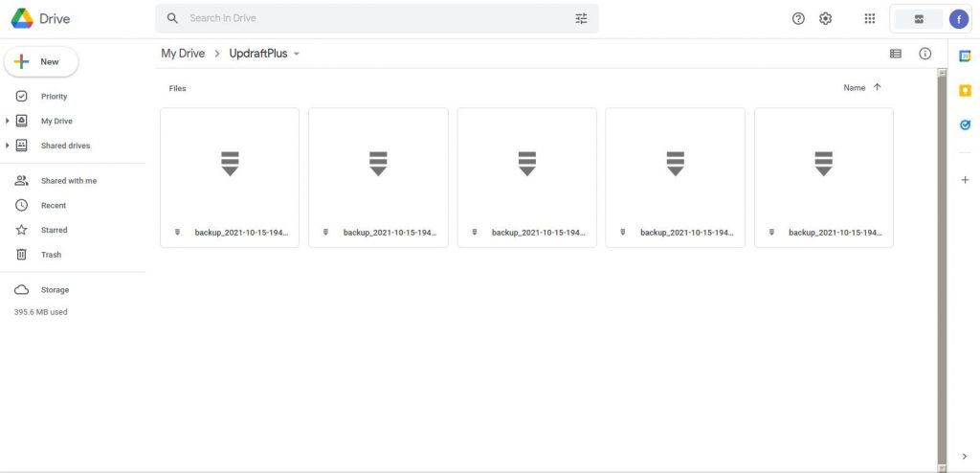Click the search magnifier icon
This screenshot has width=980, height=473.
(x=172, y=18)
